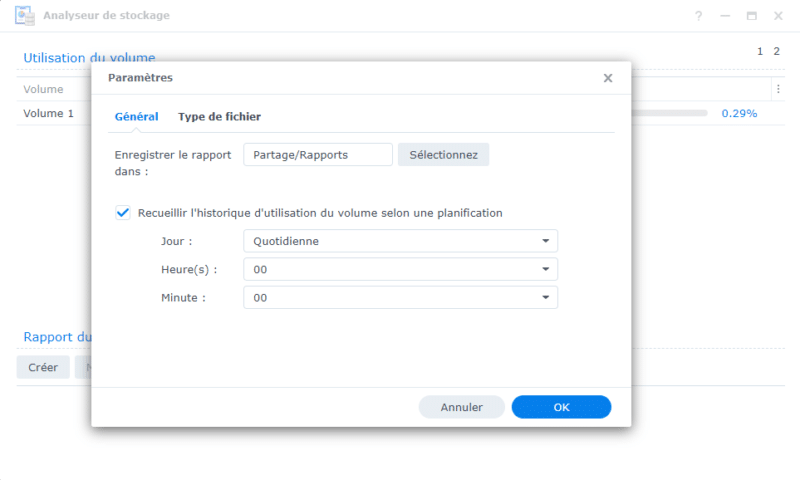Close the Paramètres dialog with X
Viewport: 800px width, 480px height.
[x=608, y=78]
